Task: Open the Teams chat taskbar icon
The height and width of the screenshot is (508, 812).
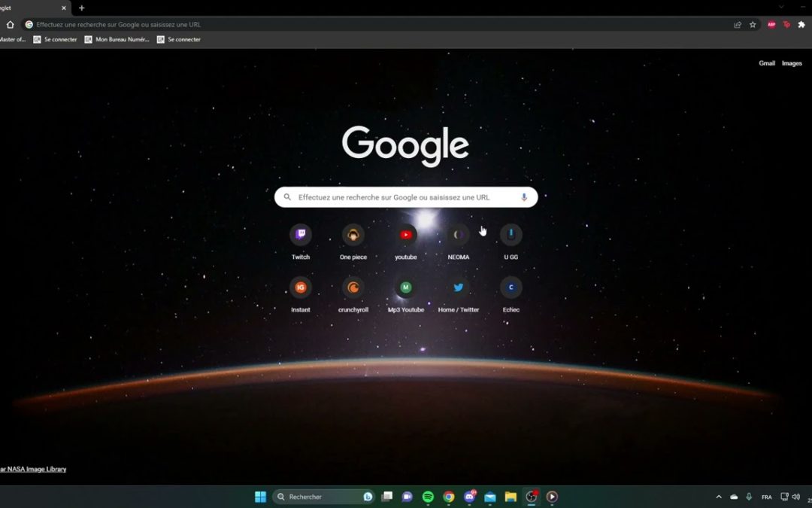Action: [407, 497]
